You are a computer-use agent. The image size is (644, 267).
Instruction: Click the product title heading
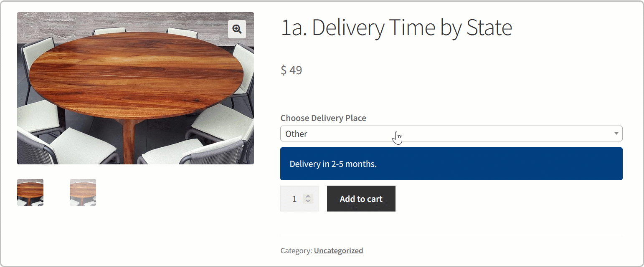coord(396,27)
